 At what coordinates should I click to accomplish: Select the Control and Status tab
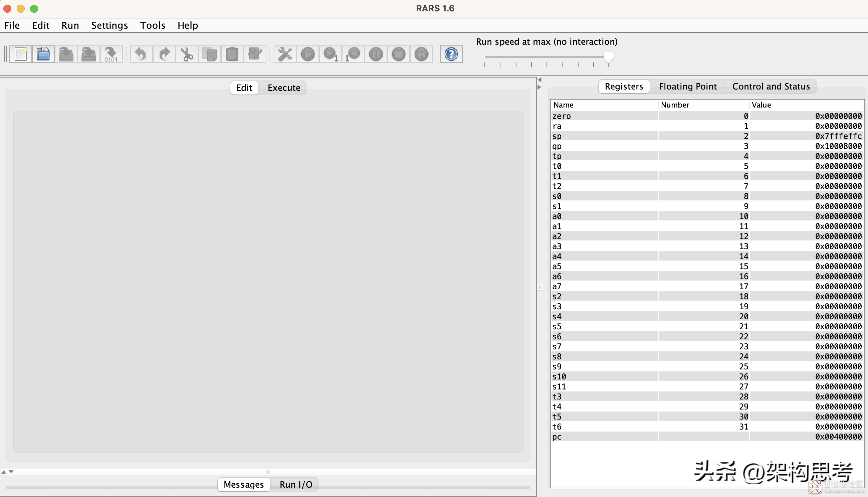(x=771, y=87)
